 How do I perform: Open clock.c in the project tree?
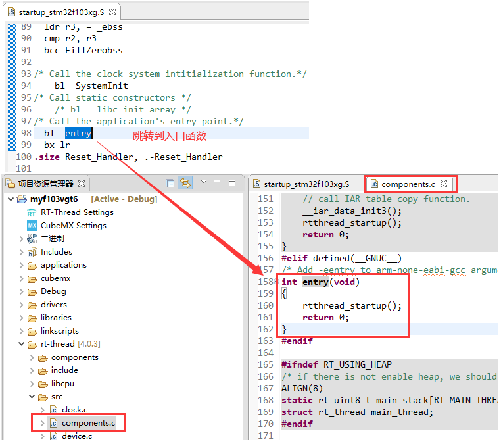[x=74, y=410]
